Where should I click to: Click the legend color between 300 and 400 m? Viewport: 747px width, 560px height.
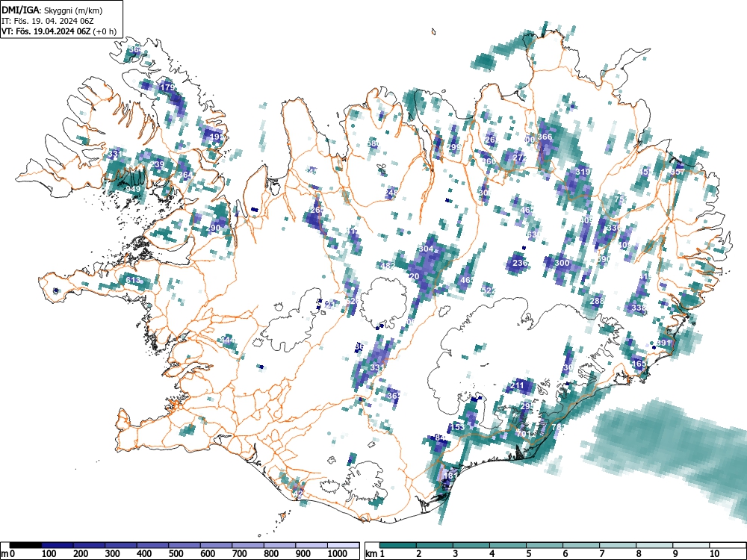(121, 545)
